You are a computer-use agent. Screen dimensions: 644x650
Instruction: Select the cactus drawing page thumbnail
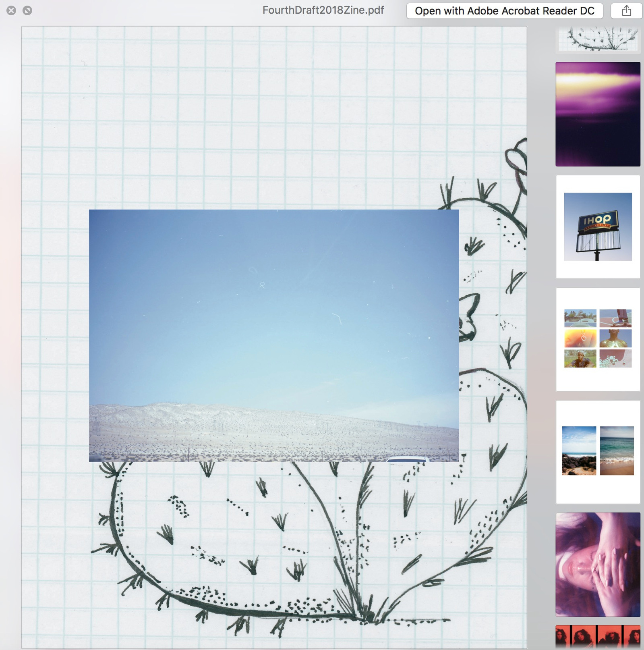coord(598,39)
